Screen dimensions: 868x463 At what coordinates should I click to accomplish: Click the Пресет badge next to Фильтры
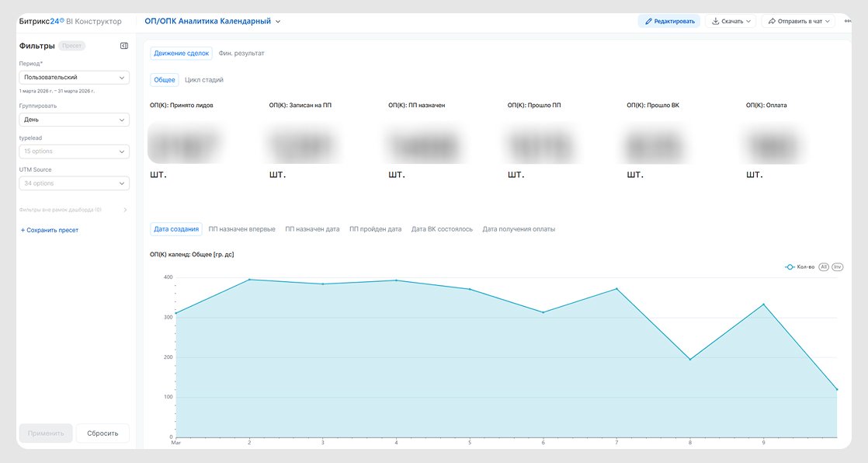click(72, 46)
